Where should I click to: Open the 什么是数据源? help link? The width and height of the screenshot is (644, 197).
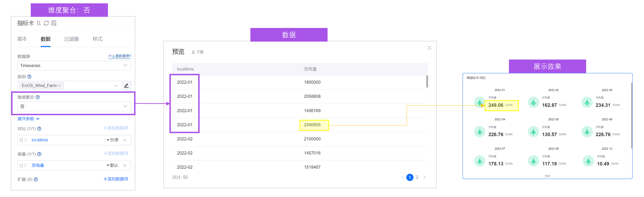(119, 56)
